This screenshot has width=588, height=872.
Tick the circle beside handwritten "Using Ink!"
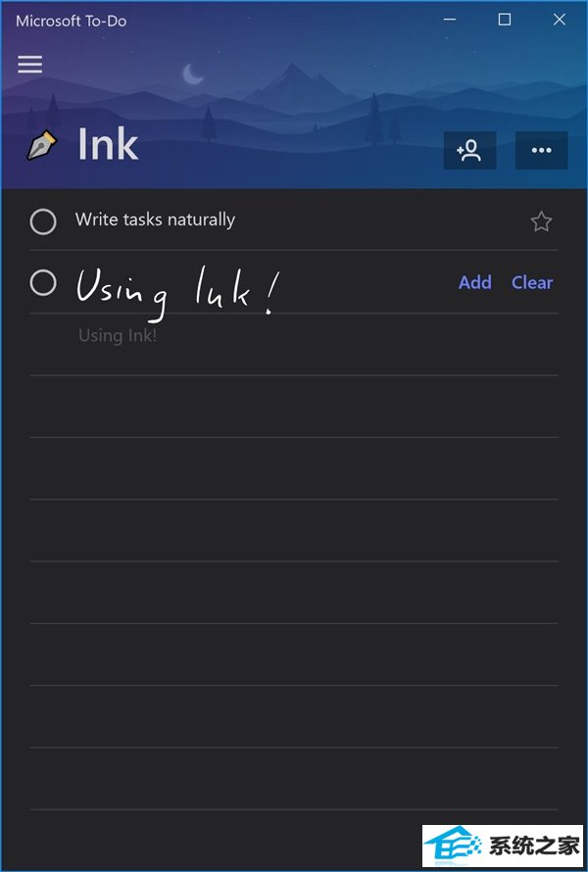(x=43, y=282)
